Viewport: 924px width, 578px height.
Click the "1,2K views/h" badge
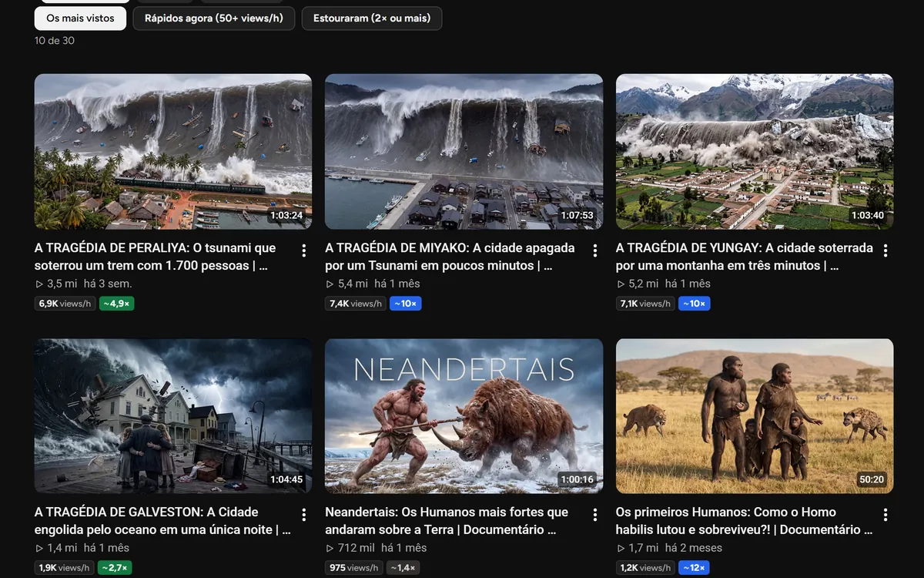(x=646, y=568)
